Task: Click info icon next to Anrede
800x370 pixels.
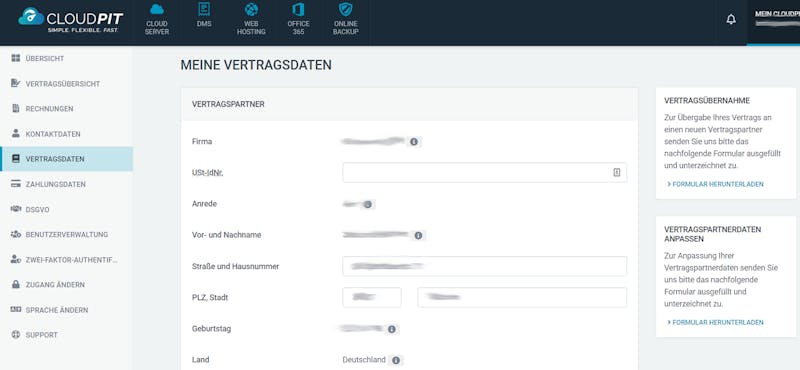Action: (x=367, y=204)
